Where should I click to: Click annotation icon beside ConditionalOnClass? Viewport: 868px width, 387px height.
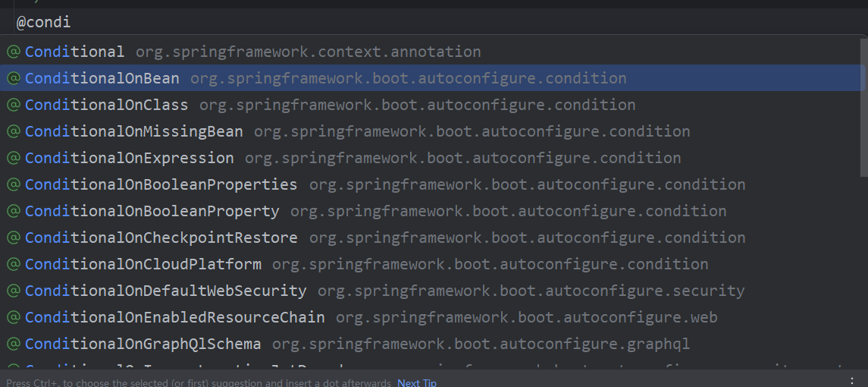(x=14, y=105)
